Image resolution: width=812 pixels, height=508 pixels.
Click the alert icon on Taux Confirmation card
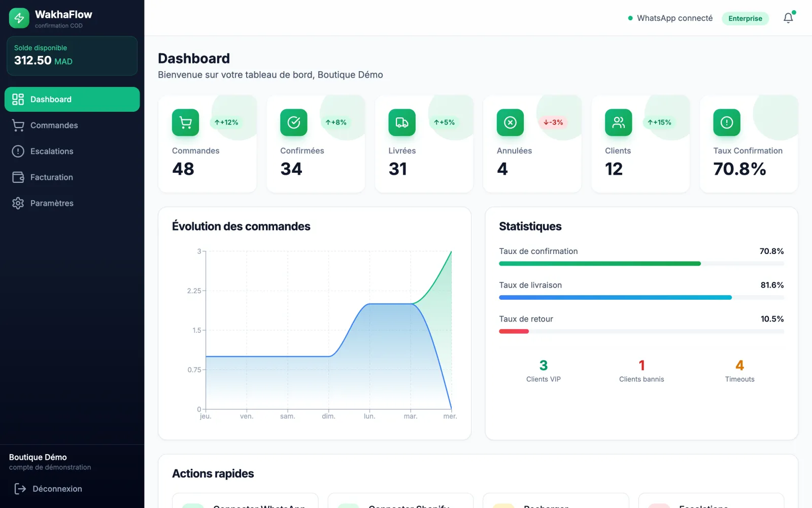click(727, 122)
